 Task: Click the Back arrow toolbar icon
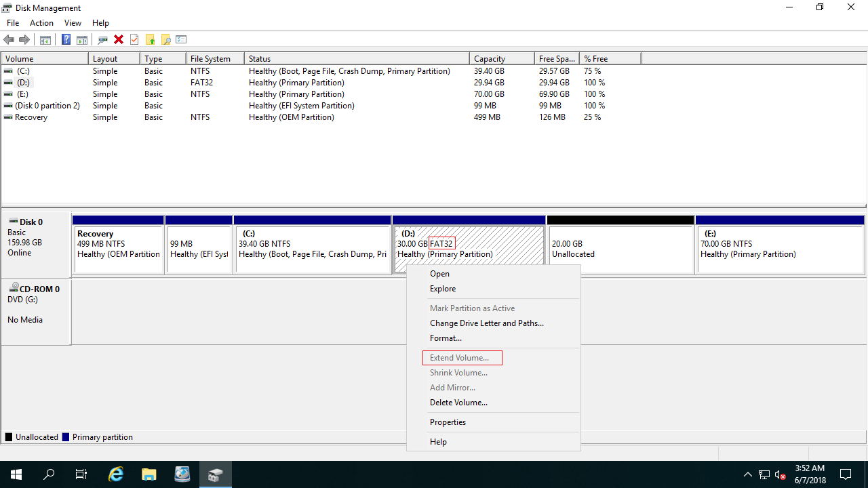(9, 40)
